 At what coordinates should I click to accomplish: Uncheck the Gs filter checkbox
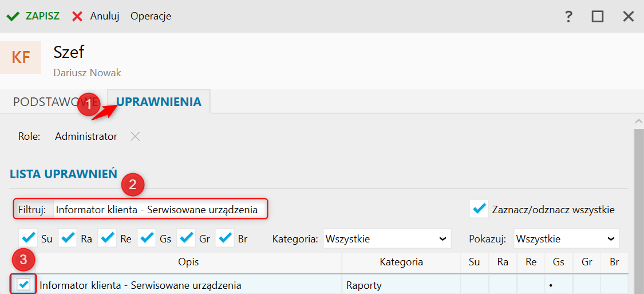[x=147, y=238]
